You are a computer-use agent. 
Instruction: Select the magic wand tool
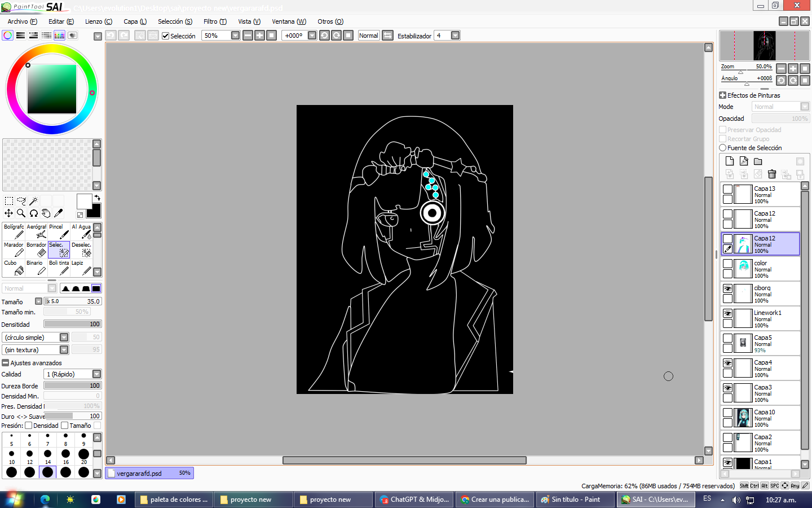pos(34,201)
